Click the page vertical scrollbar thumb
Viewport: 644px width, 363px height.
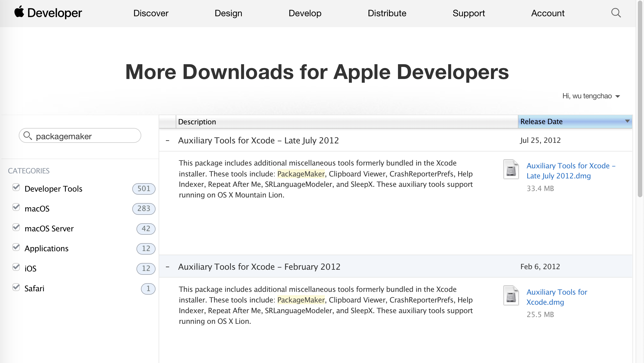(x=640, y=98)
